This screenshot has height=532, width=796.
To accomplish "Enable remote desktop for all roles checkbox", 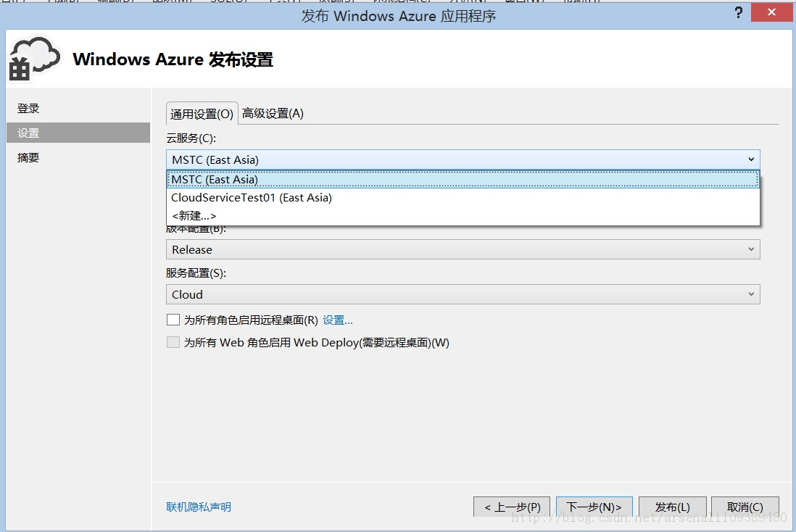I will pyautogui.click(x=173, y=320).
